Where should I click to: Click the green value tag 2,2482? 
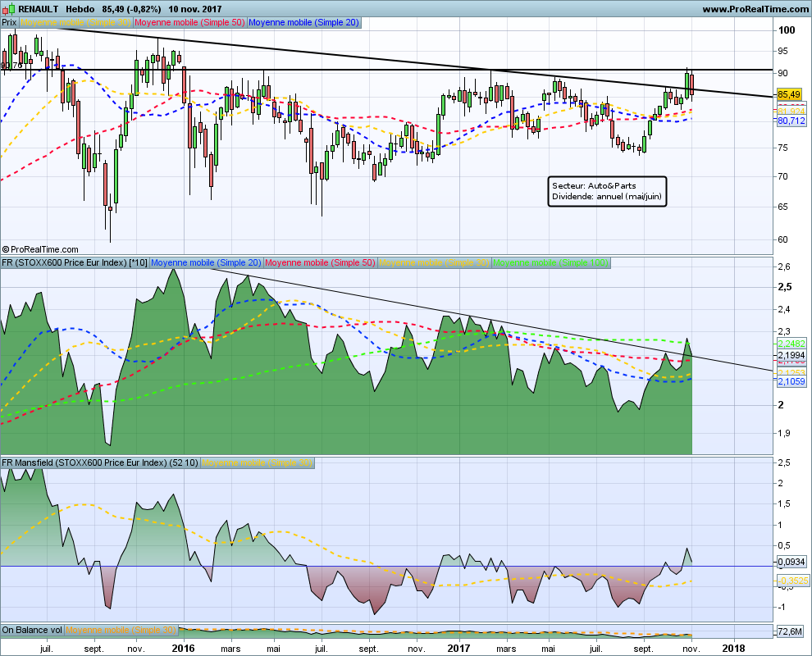point(791,344)
